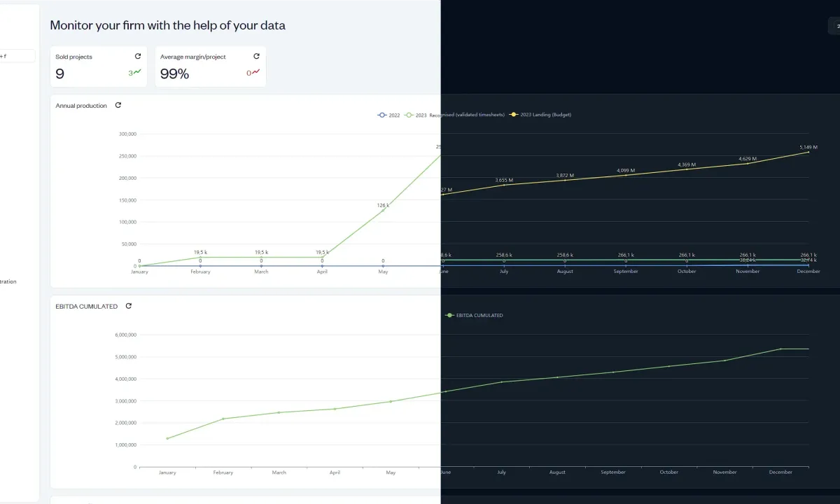This screenshot has height=504, width=840.
Task: Refresh the Sold projects card
Action: (x=138, y=56)
